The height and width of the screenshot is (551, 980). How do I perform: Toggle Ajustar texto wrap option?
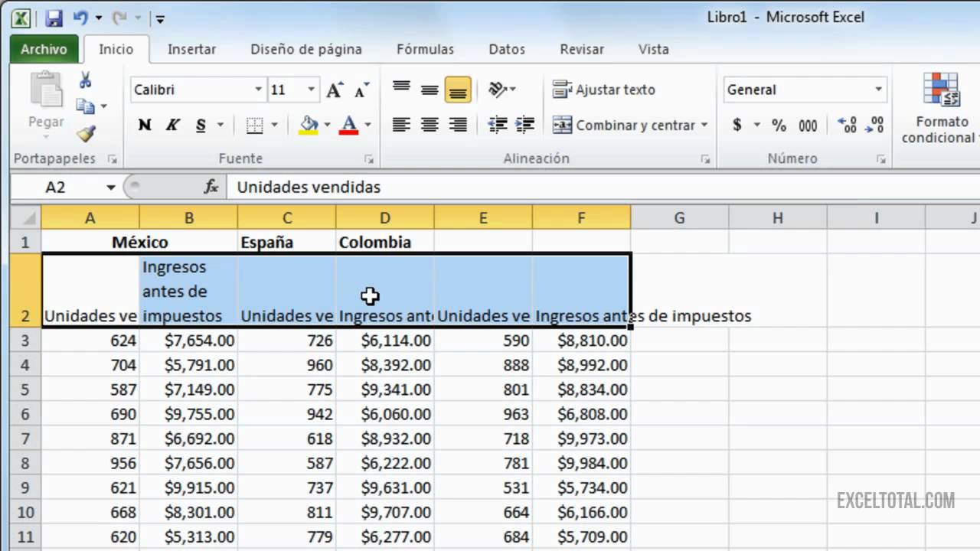coord(605,90)
